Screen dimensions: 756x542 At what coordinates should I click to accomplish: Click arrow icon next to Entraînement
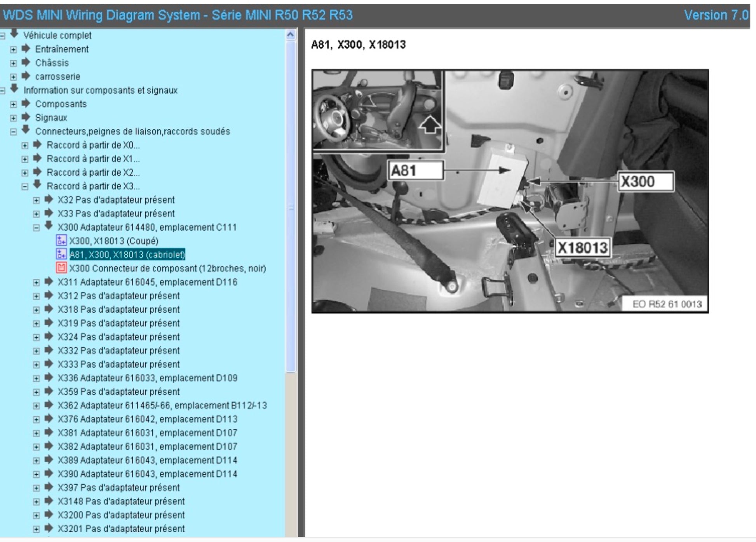pos(26,49)
